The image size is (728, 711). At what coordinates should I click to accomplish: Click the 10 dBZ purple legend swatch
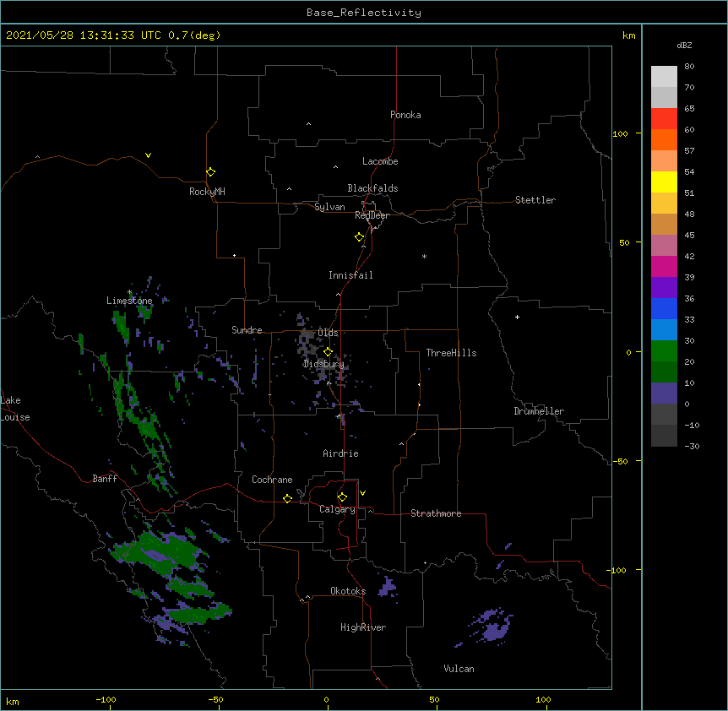(664, 393)
